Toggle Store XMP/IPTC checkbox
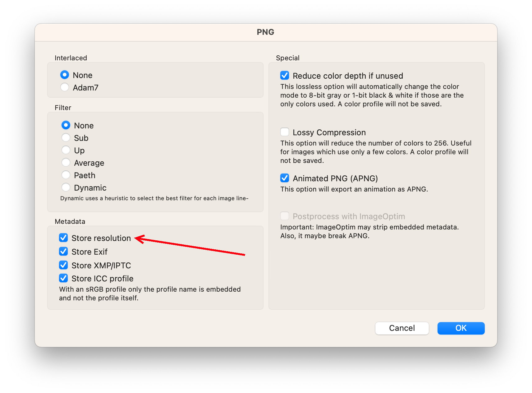532x393 pixels. (x=63, y=265)
